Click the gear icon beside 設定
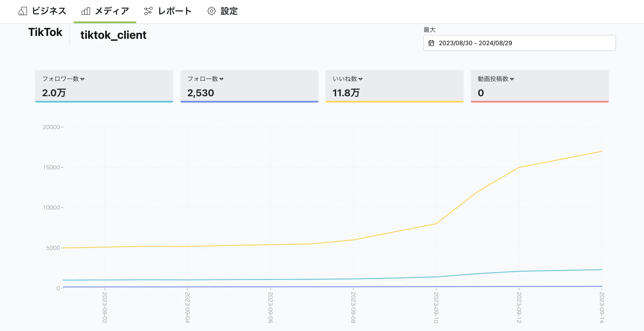The image size is (644, 331). [212, 11]
